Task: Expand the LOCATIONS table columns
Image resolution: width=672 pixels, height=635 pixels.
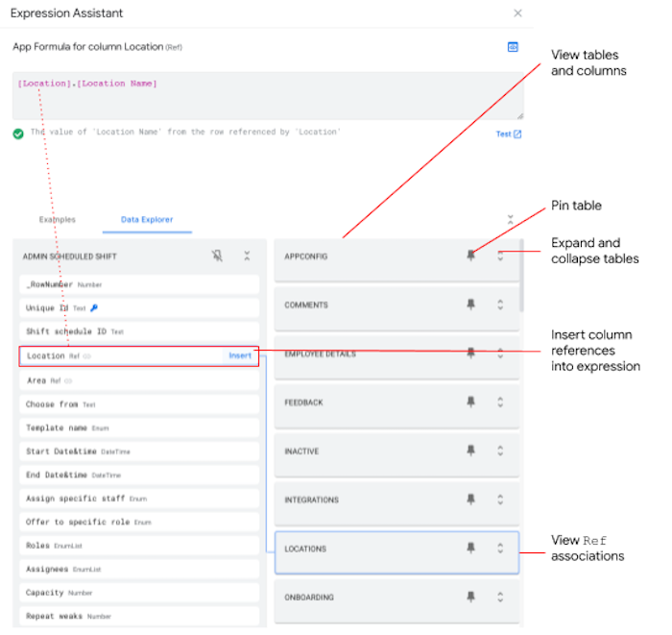Action: click(x=500, y=549)
